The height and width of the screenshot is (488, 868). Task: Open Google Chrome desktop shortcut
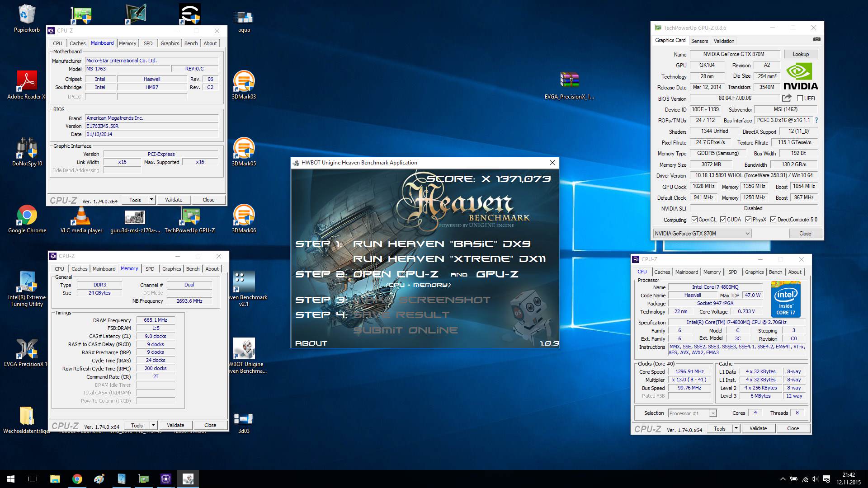27,219
